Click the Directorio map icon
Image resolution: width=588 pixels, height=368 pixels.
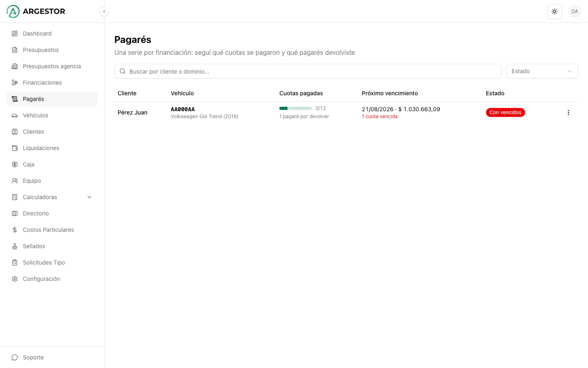[x=15, y=213]
